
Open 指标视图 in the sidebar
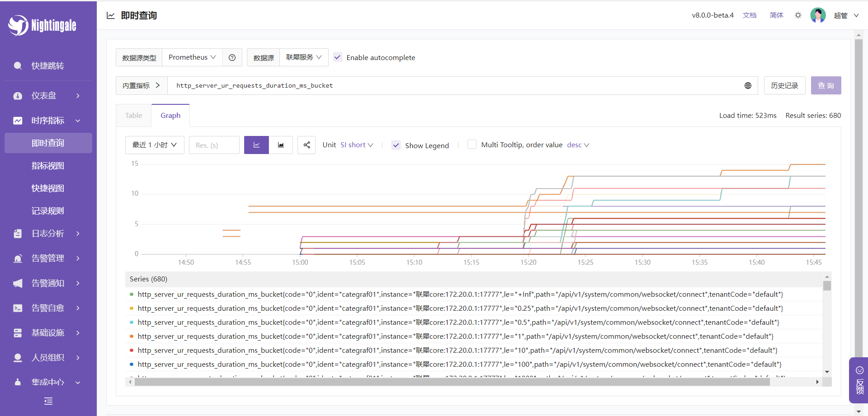48,166
